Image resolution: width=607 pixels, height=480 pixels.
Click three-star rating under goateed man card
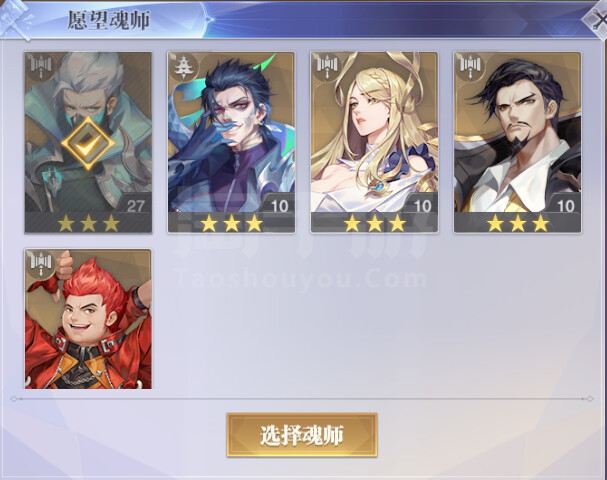point(518,223)
